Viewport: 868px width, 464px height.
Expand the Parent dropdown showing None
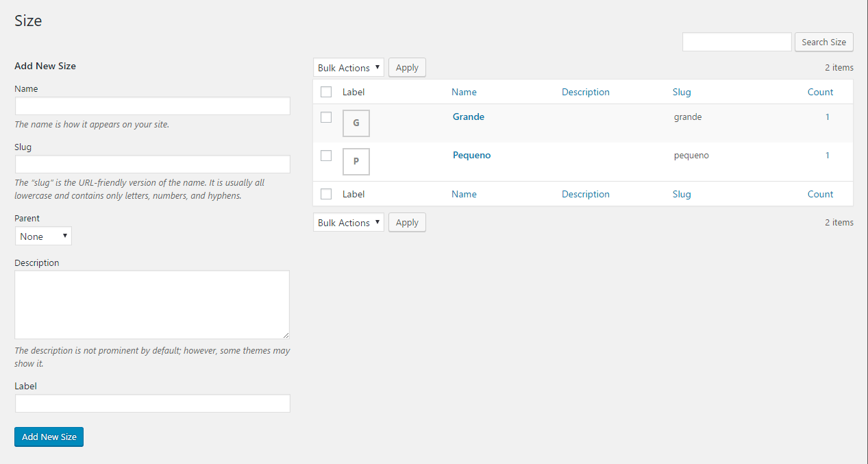[43, 236]
